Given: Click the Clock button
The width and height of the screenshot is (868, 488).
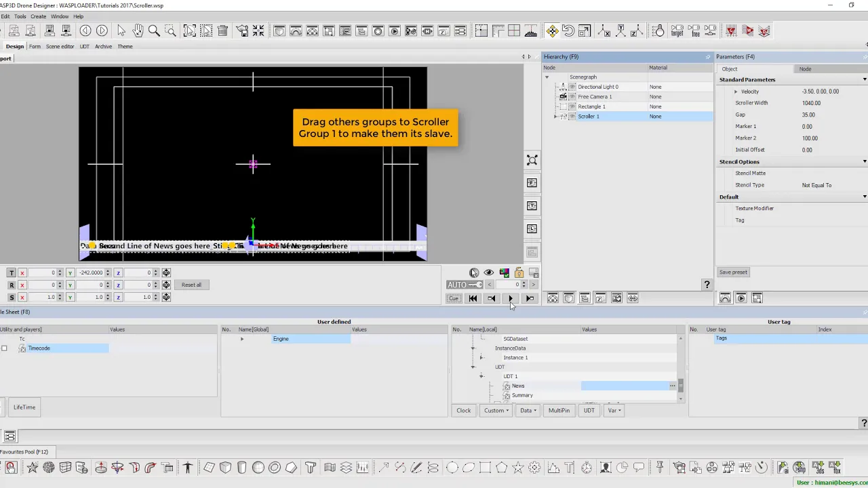Looking at the screenshot, I should pos(464,411).
